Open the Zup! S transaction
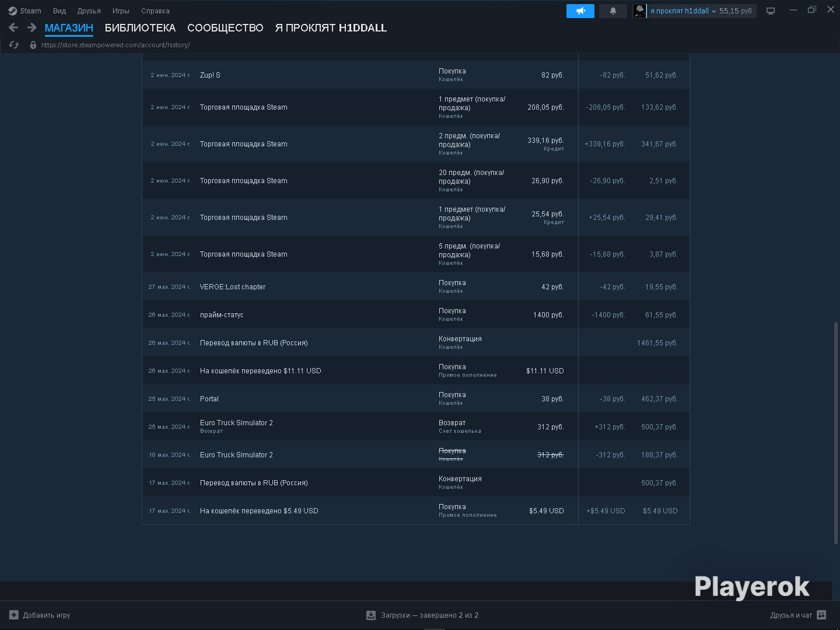Viewport: 840px width, 630px height. click(416, 75)
